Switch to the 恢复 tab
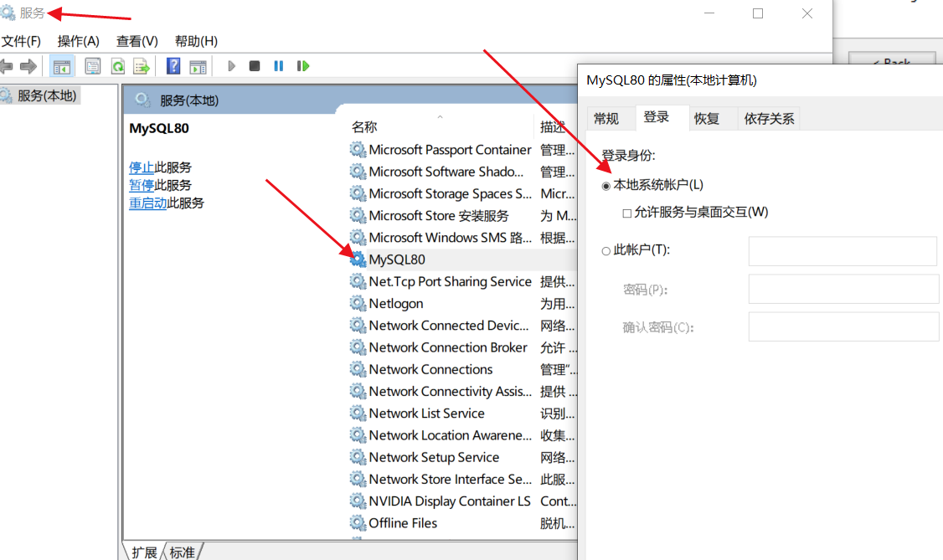Screen dimensions: 943x560 [706, 118]
